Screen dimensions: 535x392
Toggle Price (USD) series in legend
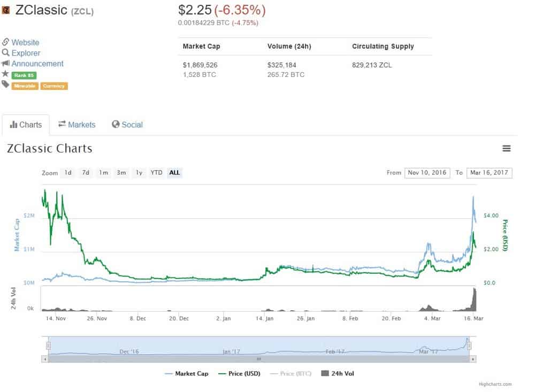point(239,374)
